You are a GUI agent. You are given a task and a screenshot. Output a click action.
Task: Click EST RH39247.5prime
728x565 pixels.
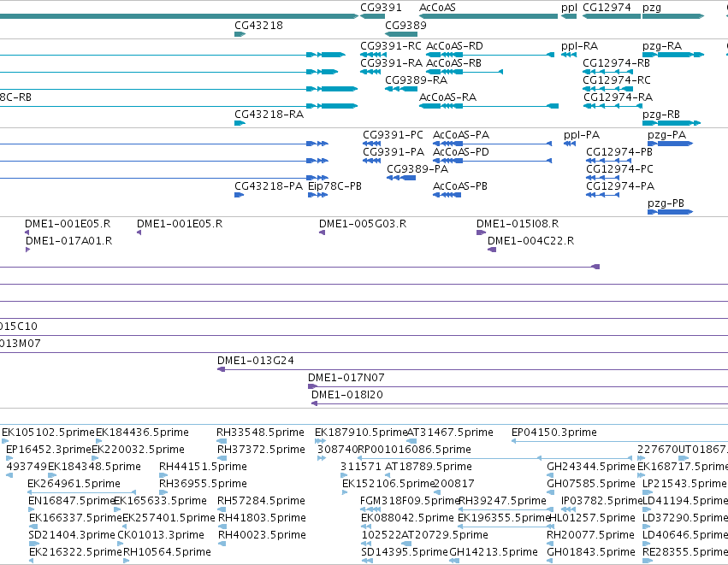point(506,509)
